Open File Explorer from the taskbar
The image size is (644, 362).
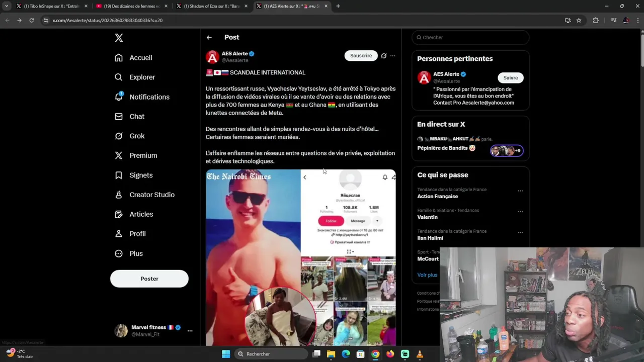point(331,354)
